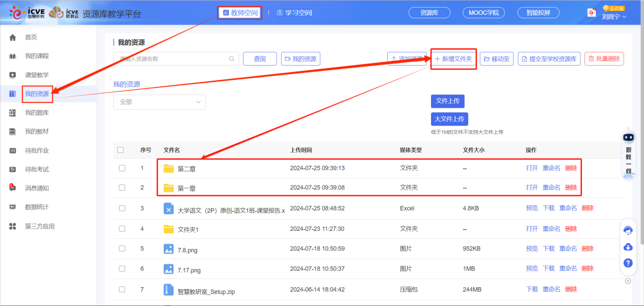This screenshot has height=306, width=644.
Task: Check the select-all checkbox in table header
Action: pyautogui.click(x=121, y=150)
